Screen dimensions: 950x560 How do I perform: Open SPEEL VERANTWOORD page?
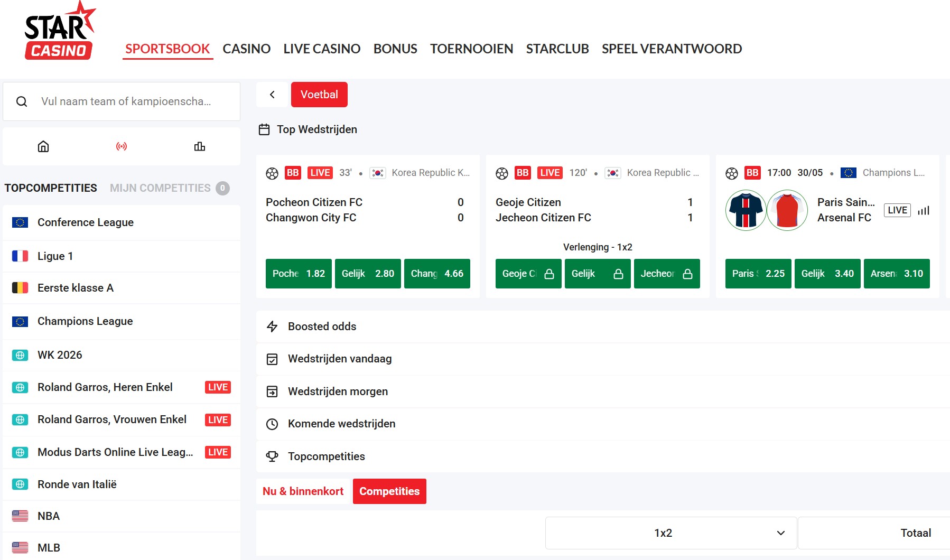tap(672, 49)
